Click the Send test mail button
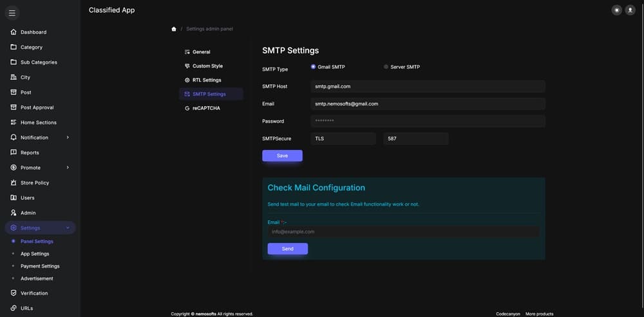Viewport: 644px width, 317px height. (x=287, y=249)
